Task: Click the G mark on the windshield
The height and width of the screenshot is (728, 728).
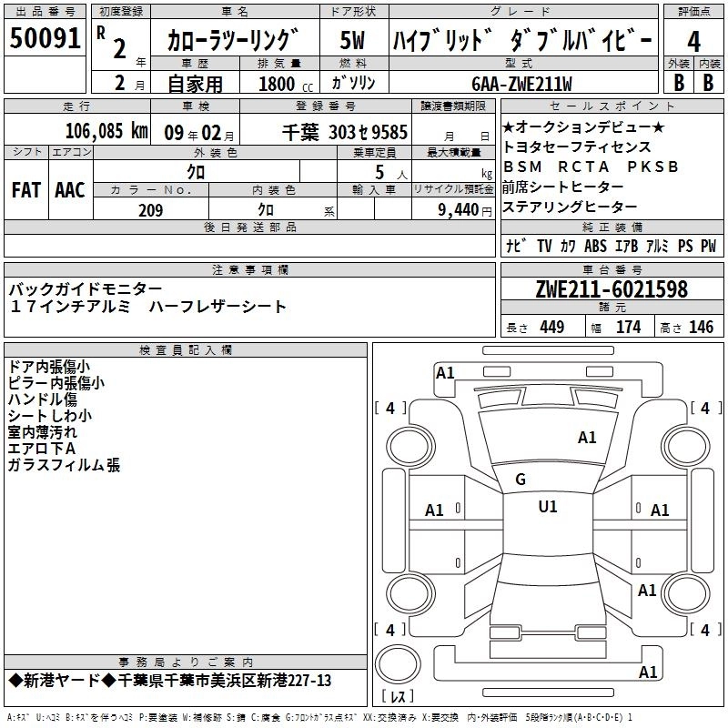Action: coord(521,480)
